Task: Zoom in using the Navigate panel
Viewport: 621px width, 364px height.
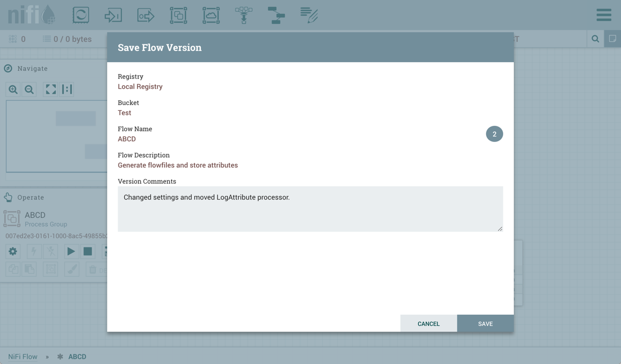Action: pos(13,89)
